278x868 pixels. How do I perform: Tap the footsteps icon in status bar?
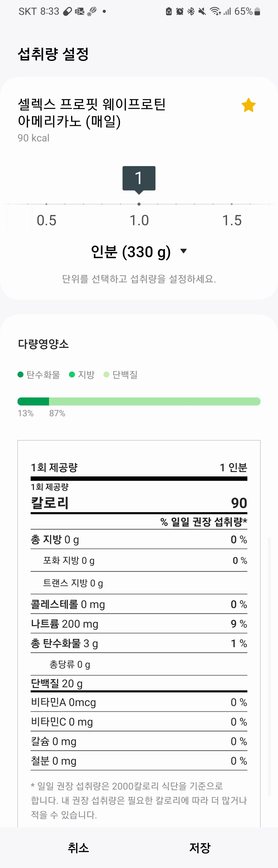point(92,12)
